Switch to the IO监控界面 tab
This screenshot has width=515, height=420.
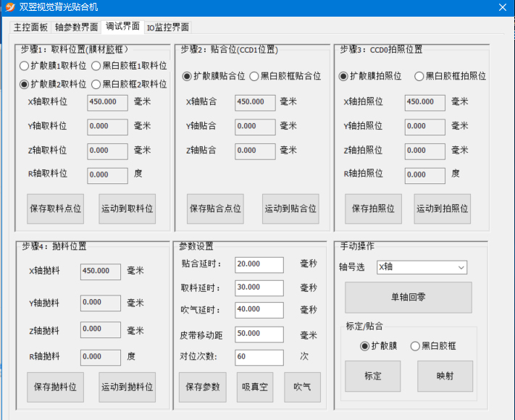pyautogui.click(x=168, y=28)
